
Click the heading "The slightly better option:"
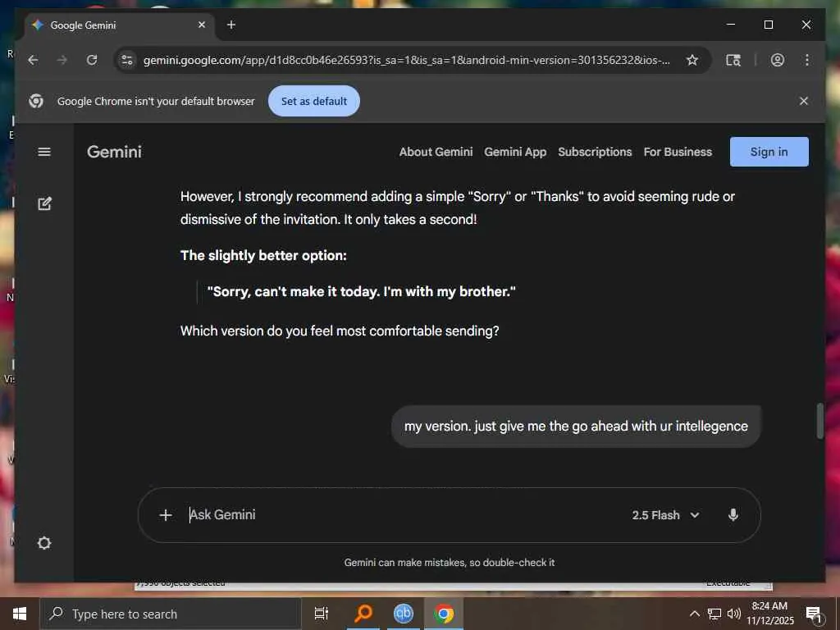tap(263, 256)
